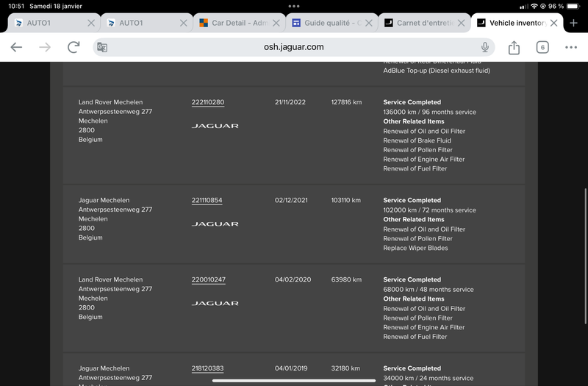
Task: Open service record link 221110854
Action: 207,200
